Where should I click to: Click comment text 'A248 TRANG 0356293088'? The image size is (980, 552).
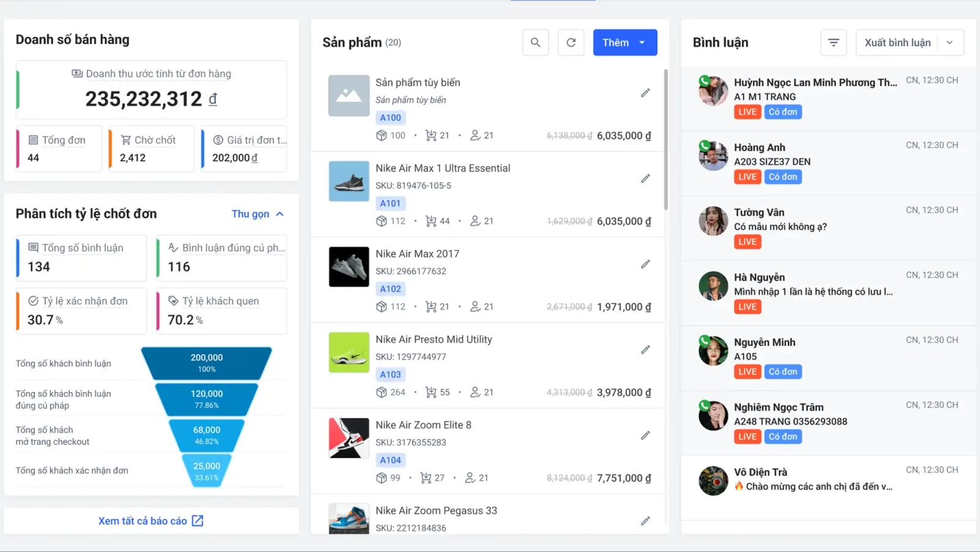(791, 422)
